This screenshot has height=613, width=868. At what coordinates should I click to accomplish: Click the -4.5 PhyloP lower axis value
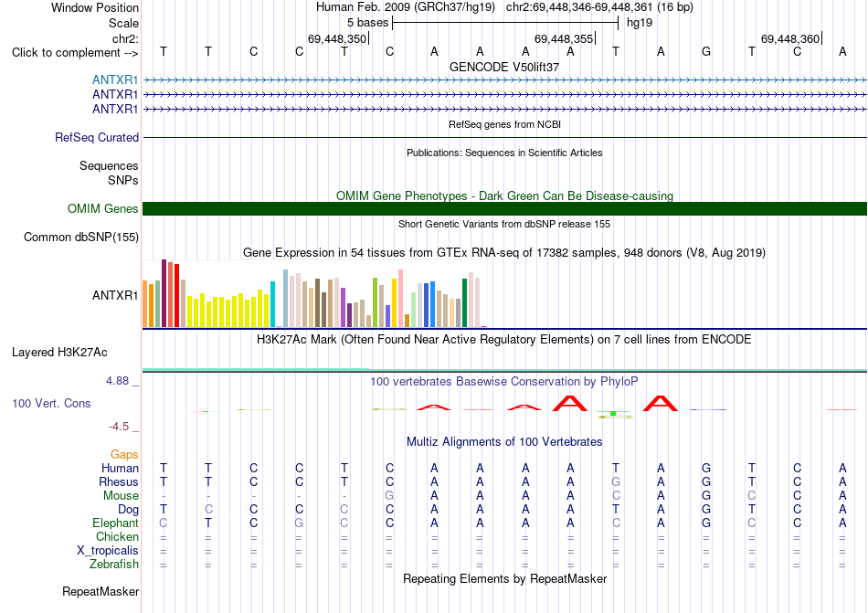(119, 427)
